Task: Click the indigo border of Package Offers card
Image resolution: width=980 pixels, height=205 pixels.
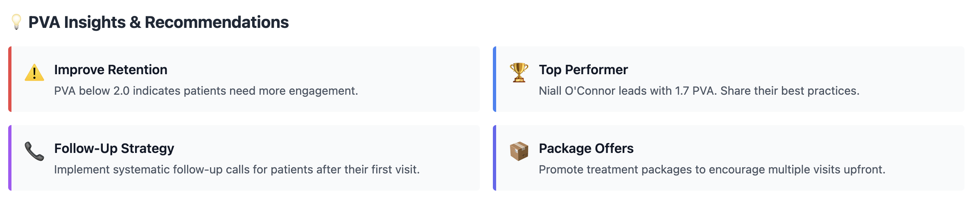Action: 495,158
